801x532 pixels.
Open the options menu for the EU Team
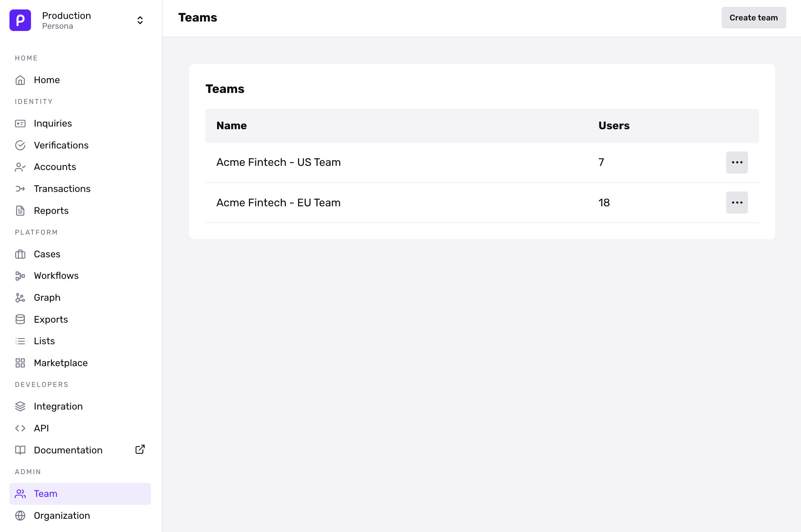click(737, 203)
